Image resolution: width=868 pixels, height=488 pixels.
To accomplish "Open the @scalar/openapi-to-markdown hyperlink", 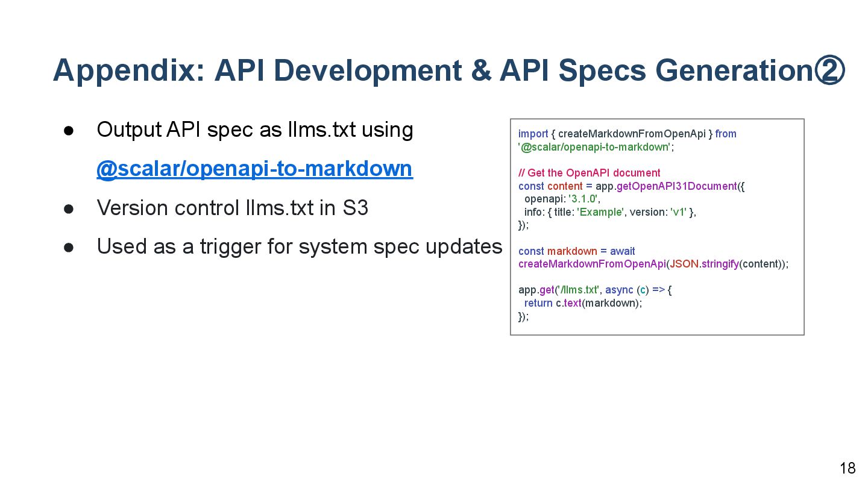I will click(254, 169).
